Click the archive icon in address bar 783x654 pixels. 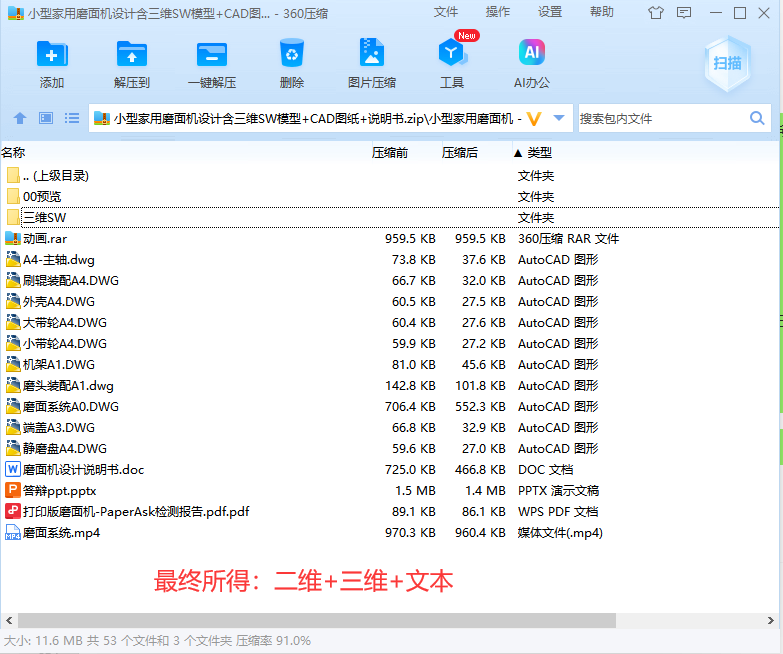click(102, 118)
